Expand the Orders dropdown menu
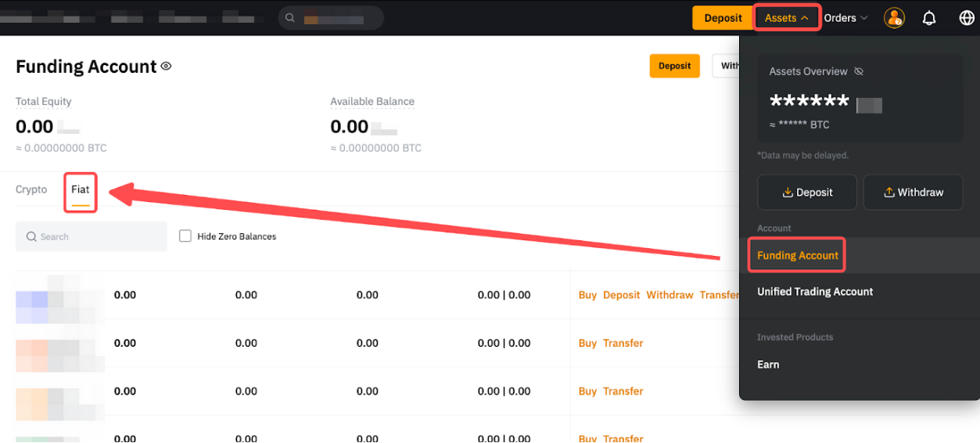 pos(845,18)
